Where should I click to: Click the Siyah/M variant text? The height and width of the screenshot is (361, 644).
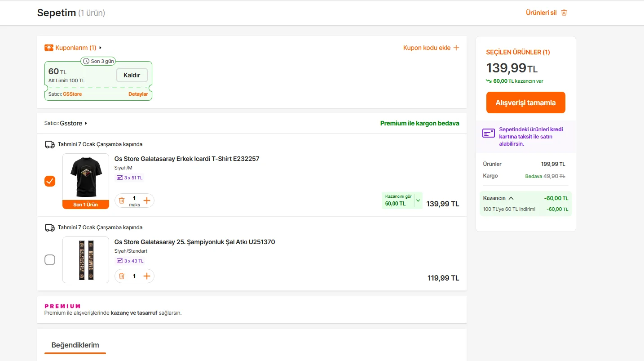click(124, 168)
